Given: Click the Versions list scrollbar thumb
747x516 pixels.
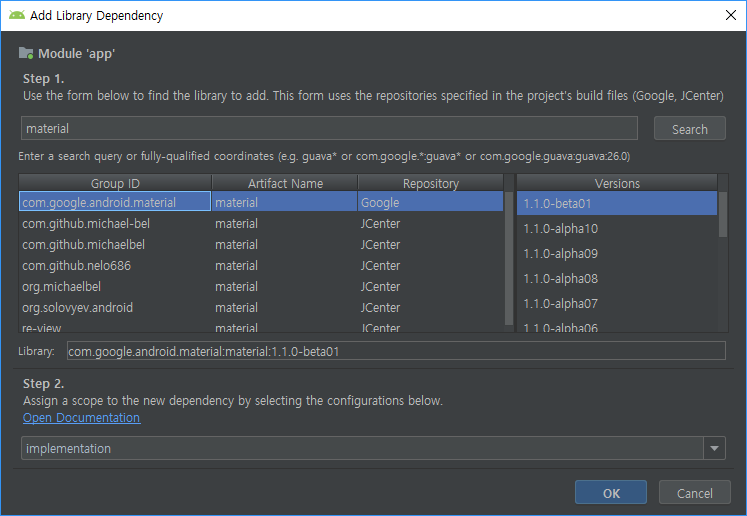Looking at the screenshot, I should pyautogui.click(x=723, y=214).
